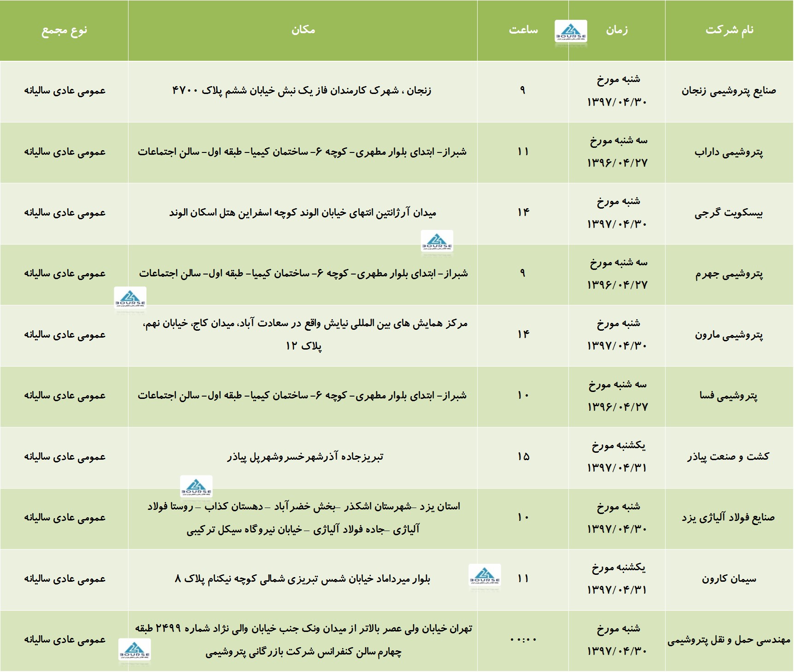Viewport: 794px width, 672px height.
Task: Click the date cell for صنایع فولاد آلیاژی یزد
Action: pos(617,518)
